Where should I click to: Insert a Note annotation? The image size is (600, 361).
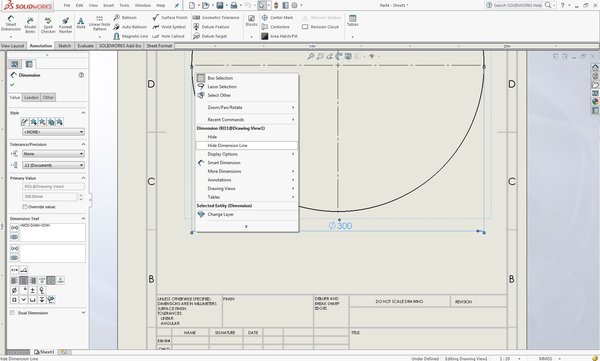81,23
